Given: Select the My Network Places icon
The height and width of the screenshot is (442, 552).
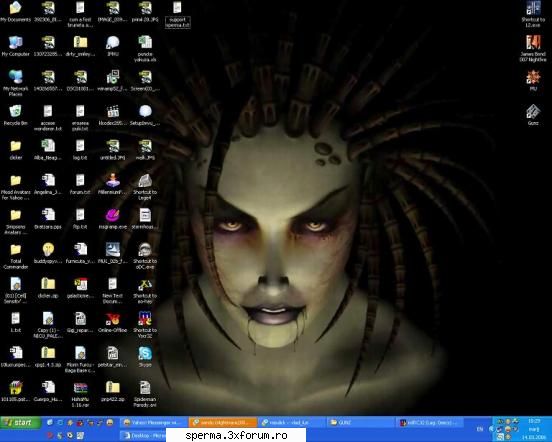Looking at the screenshot, I should click(15, 83).
